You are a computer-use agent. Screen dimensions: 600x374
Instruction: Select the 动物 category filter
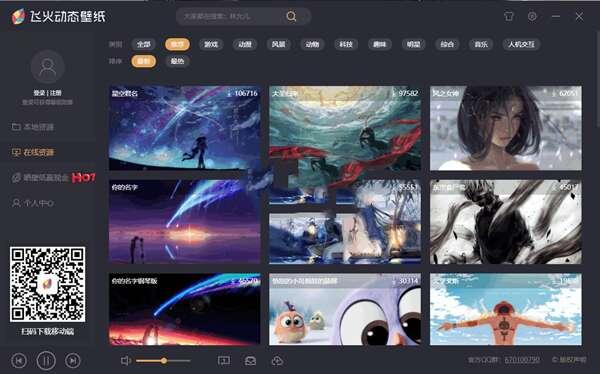312,44
